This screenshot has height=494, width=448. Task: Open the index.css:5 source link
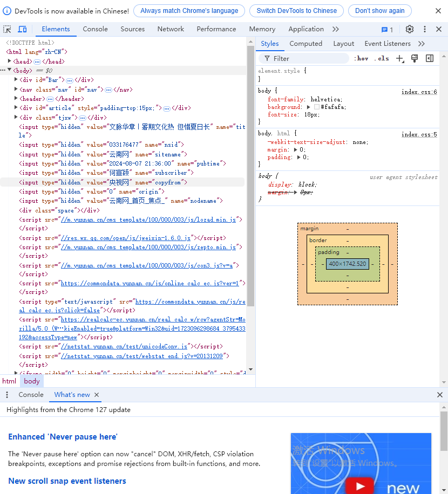pyautogui.click(x=419, y=134)
